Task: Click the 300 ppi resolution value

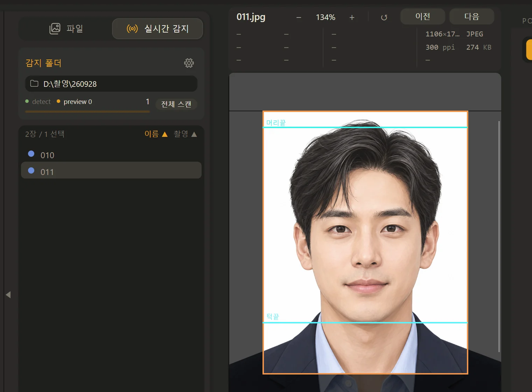Action: [x=440, y=47]
